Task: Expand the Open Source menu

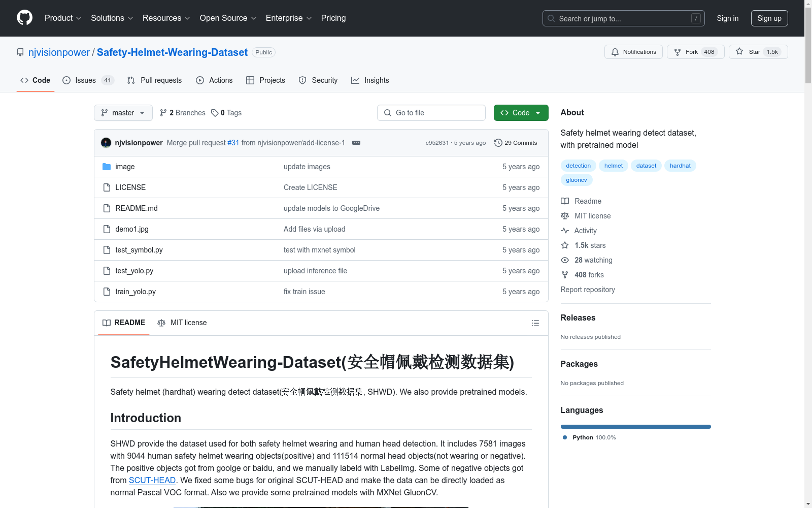Action: [228, 18]
